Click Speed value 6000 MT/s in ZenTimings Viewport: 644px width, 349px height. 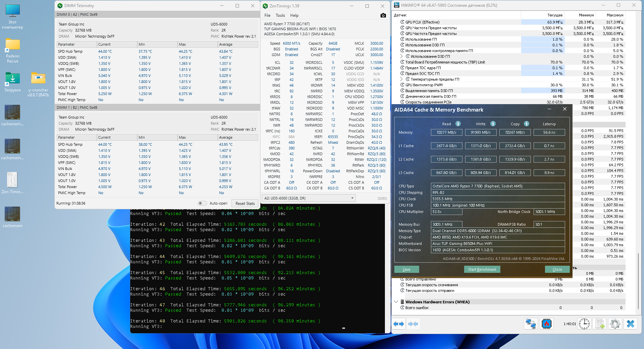291,43
